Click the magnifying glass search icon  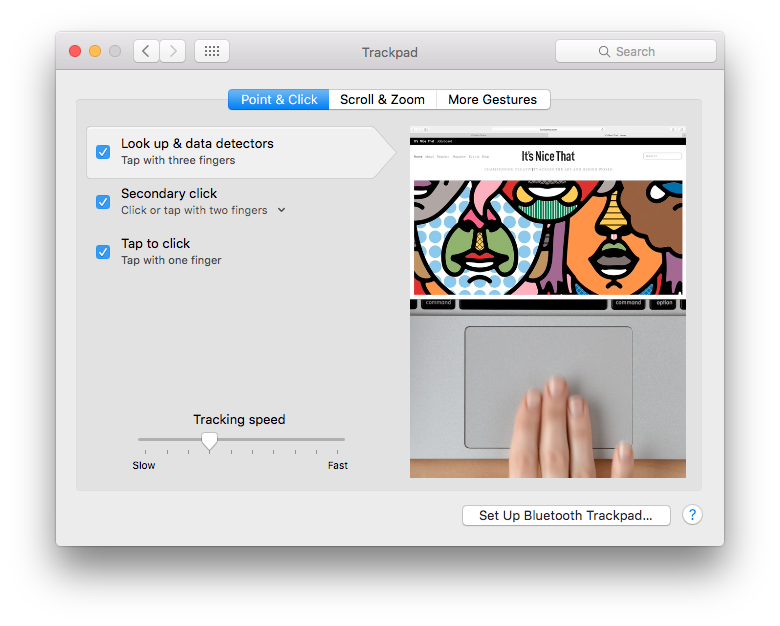(x=604, y=51)
